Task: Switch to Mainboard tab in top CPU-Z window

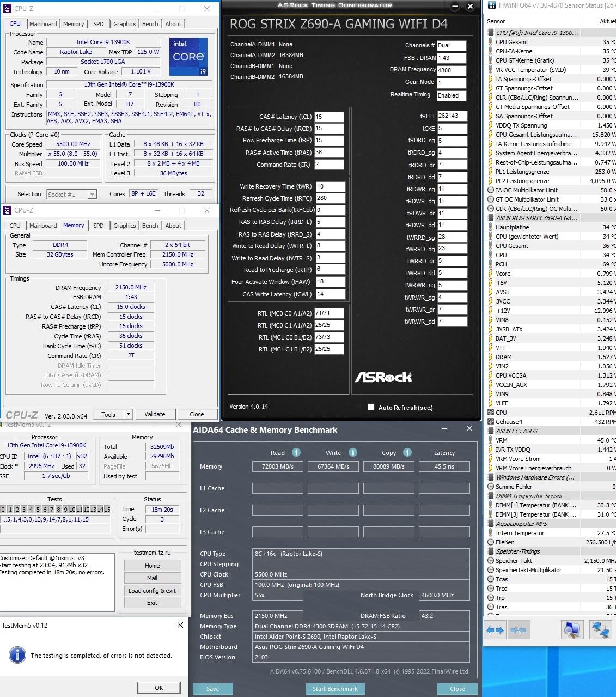Action: coord(43,24)
